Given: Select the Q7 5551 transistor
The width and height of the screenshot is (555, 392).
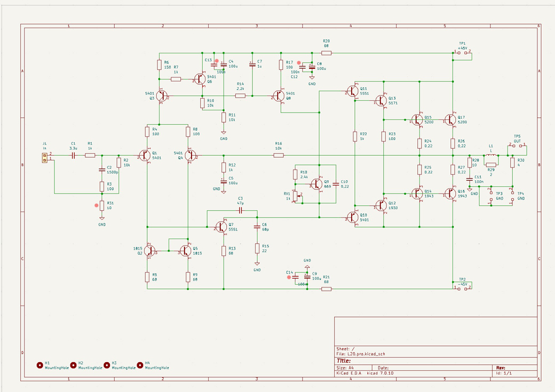Looking at the screenshot, I should click(x=221, y=227).
